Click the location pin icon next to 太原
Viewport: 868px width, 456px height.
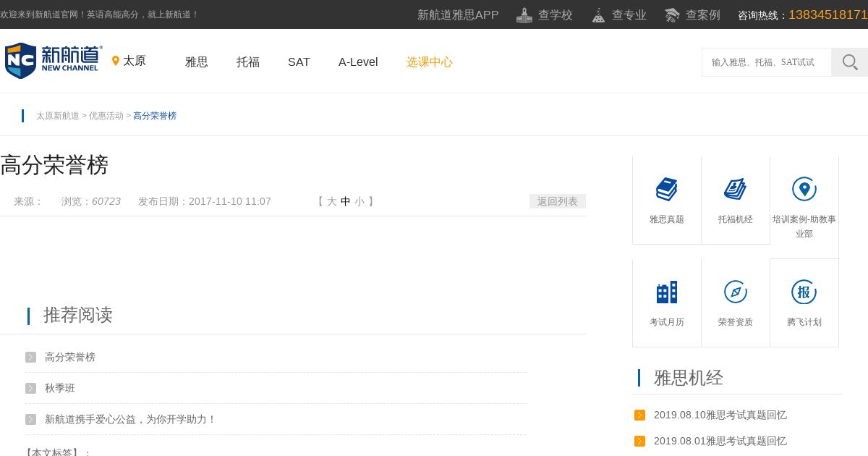(x=116, y=61)
